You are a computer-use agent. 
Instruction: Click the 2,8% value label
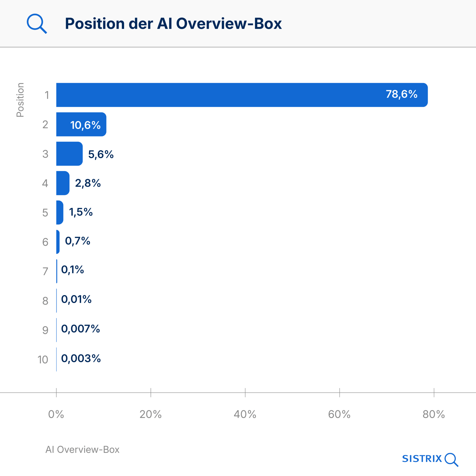click(88, 183)
